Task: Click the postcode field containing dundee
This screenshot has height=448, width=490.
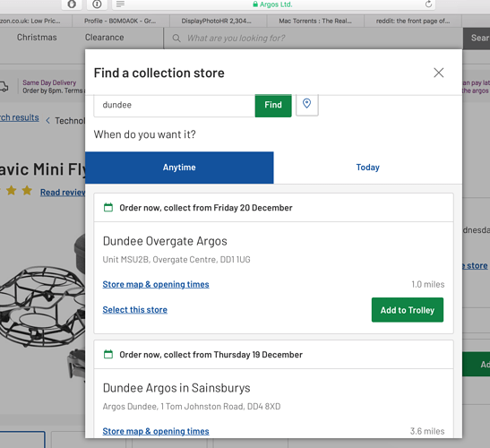Action: [x=174, y=105]
